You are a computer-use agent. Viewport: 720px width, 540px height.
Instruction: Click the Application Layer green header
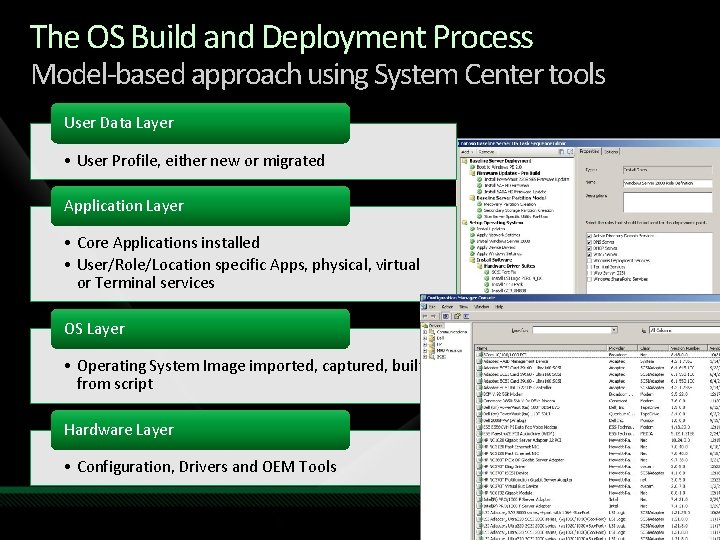tap(200, 206)
